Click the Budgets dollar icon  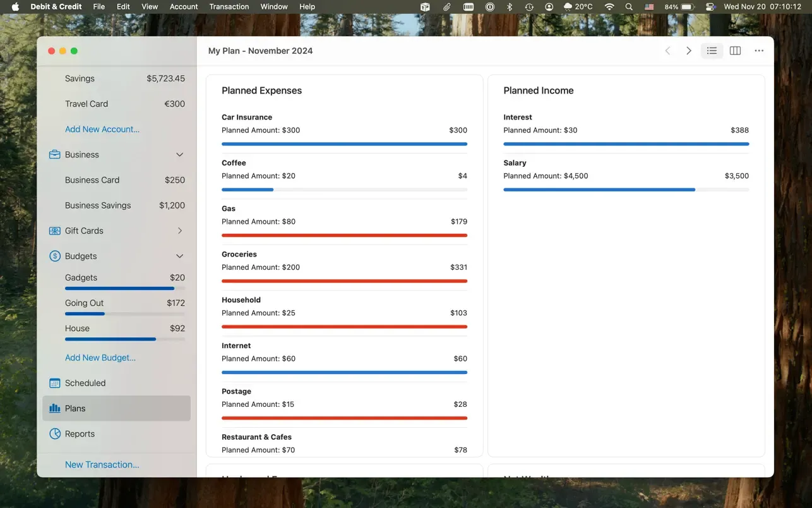[55, 256]
